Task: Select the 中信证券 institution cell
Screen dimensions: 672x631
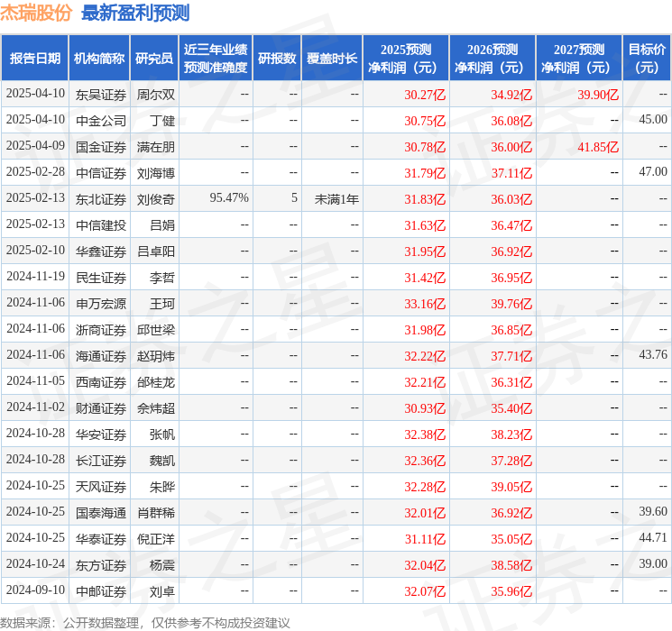Action: coord(101,173)
